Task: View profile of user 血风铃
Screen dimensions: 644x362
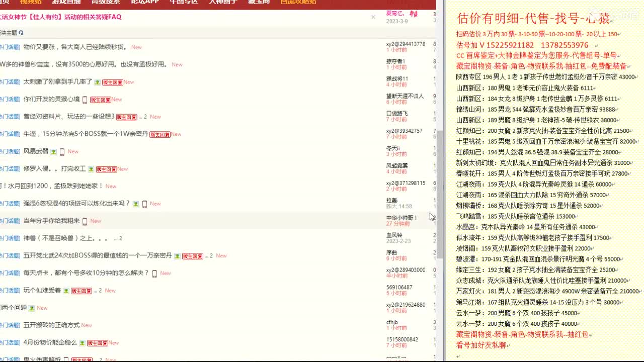Action: tap(394, 235)
